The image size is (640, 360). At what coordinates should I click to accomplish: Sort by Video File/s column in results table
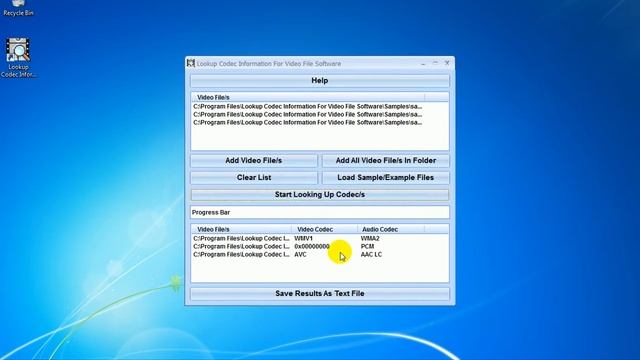[241, 229]
